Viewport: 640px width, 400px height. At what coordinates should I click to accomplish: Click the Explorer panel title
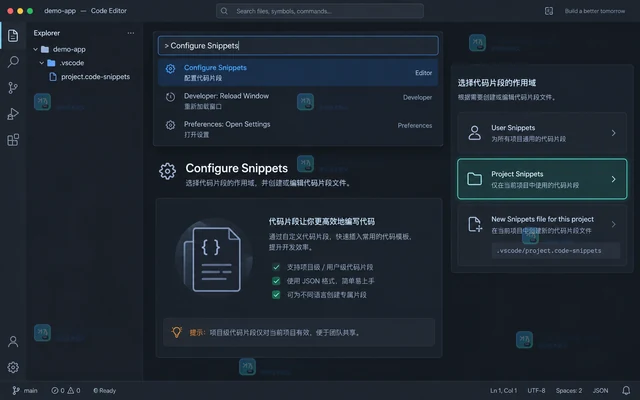47,33
